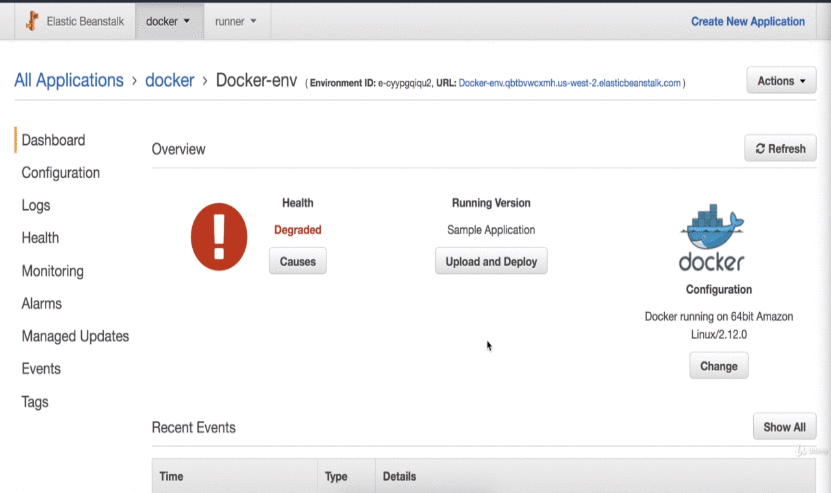The image size is (831, 493).
Task: Open Logs in the sidebar
Action: tap(36, 205)
